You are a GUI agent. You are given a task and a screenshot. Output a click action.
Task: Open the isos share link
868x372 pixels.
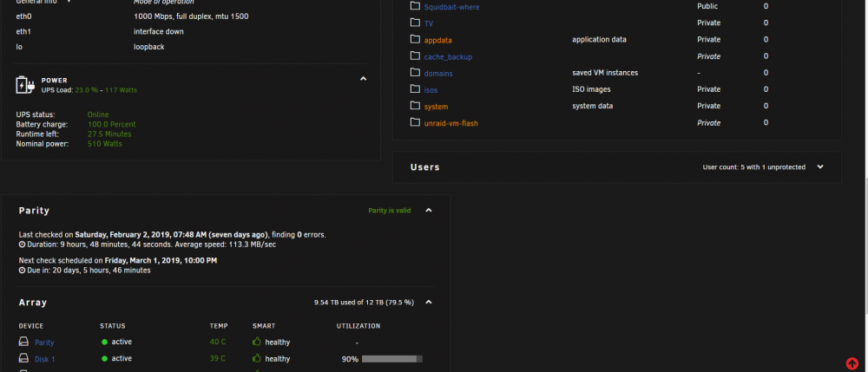(x=431, y=90)
